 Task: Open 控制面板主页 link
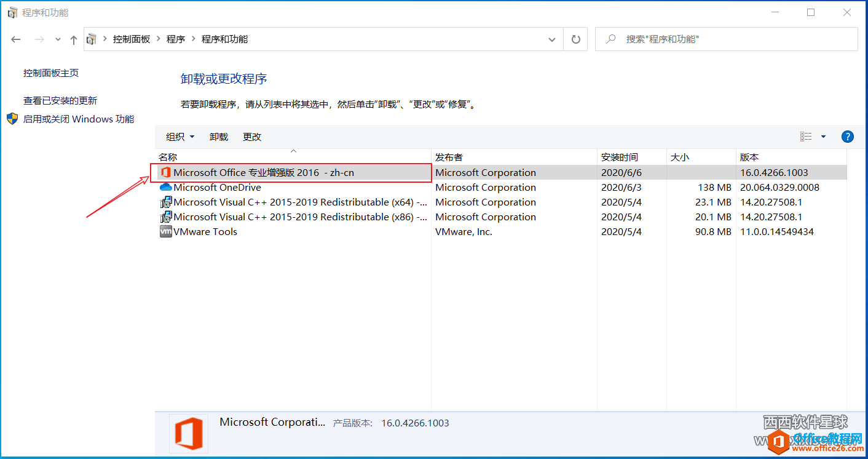pyautogui.click(x=51, y=73)
